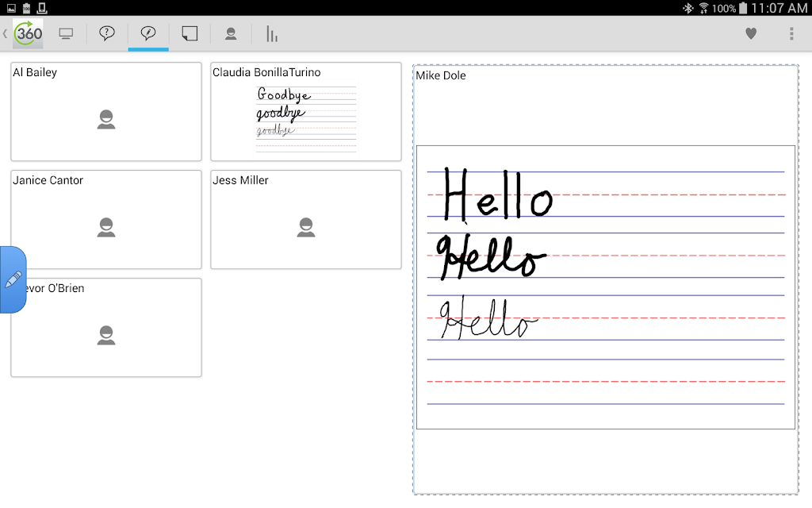Image resolution: width=812 pixels, height=508 pixels.
Task: Select Jess Miller's student card
Action: (305, 219)
